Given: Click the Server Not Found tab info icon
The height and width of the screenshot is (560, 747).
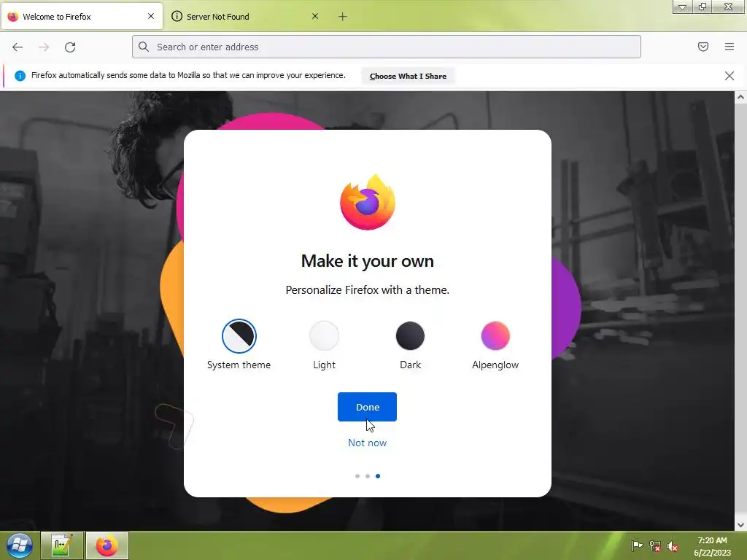Looking at the screenshot, I should pos(177,16).
